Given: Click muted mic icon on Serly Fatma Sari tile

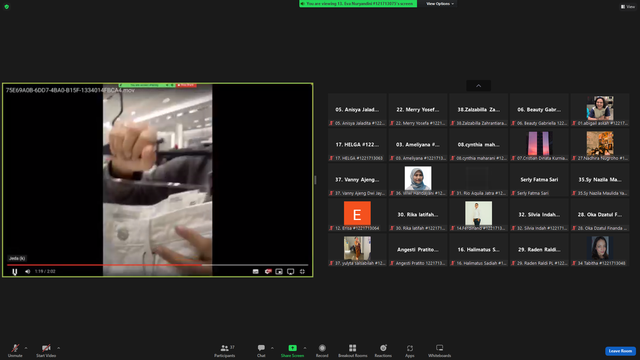Looking at the screenshot, I should tap(513, 193).
